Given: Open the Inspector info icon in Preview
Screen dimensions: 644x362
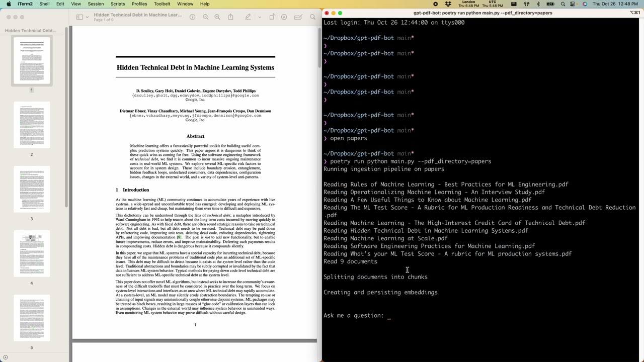Looking at the screenshot, I should (192, 17).
